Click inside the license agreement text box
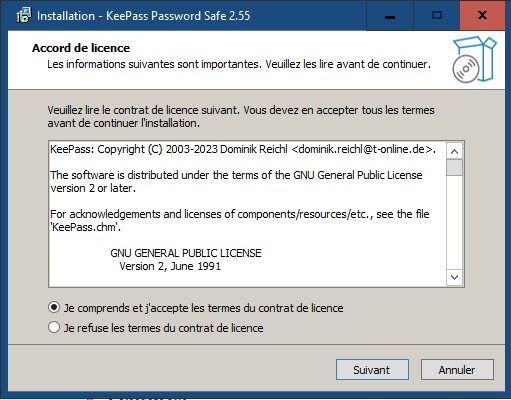The width and height of the screenshot is (511, 400). (247, 214)
